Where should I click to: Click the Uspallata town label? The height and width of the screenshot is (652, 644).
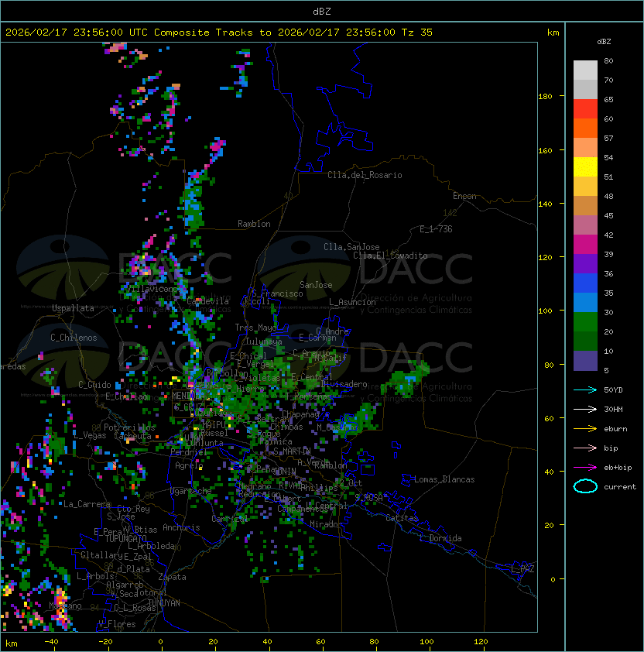[73, 308]
